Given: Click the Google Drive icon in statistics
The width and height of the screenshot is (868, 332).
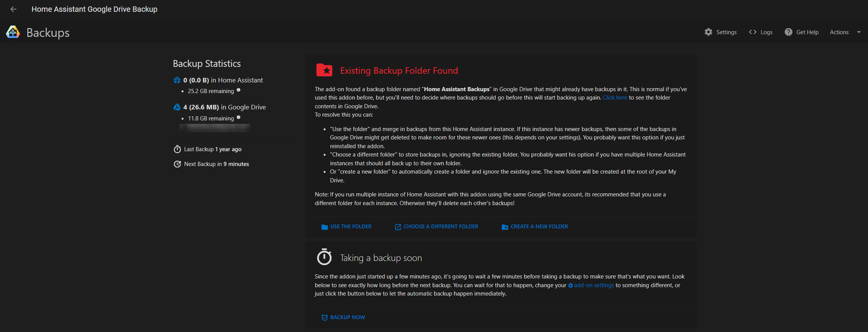Looking at the screenshot, I should (177, 107).
